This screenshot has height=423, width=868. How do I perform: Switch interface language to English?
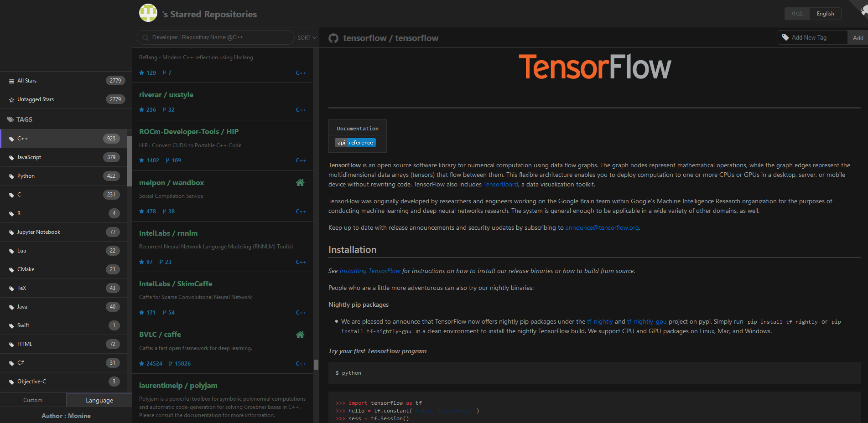825,14
